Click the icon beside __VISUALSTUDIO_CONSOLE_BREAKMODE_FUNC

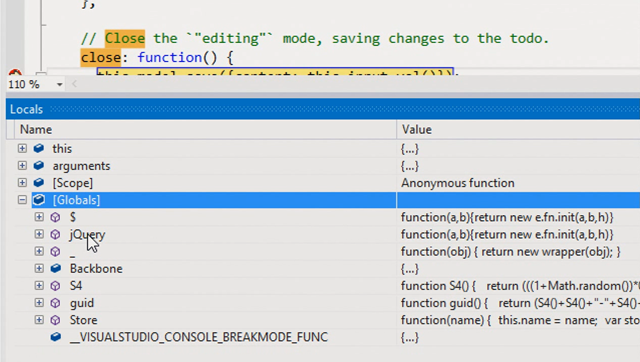(x=56, y=337)
